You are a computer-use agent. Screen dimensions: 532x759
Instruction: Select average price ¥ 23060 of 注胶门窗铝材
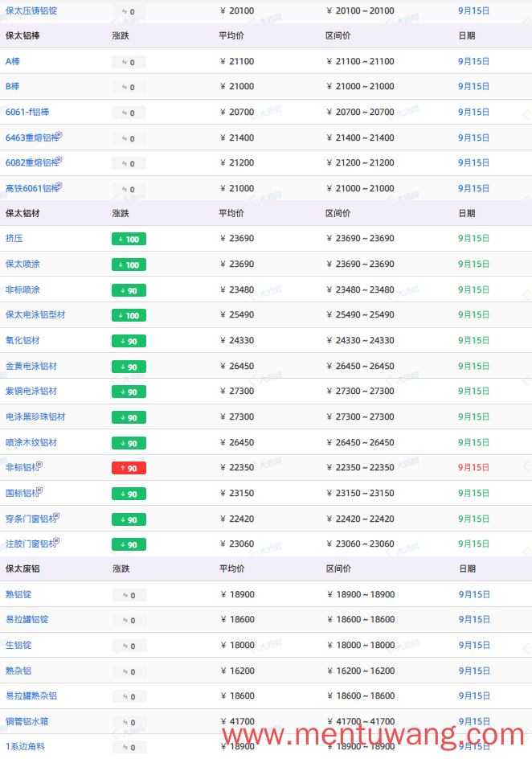(237, 544)
